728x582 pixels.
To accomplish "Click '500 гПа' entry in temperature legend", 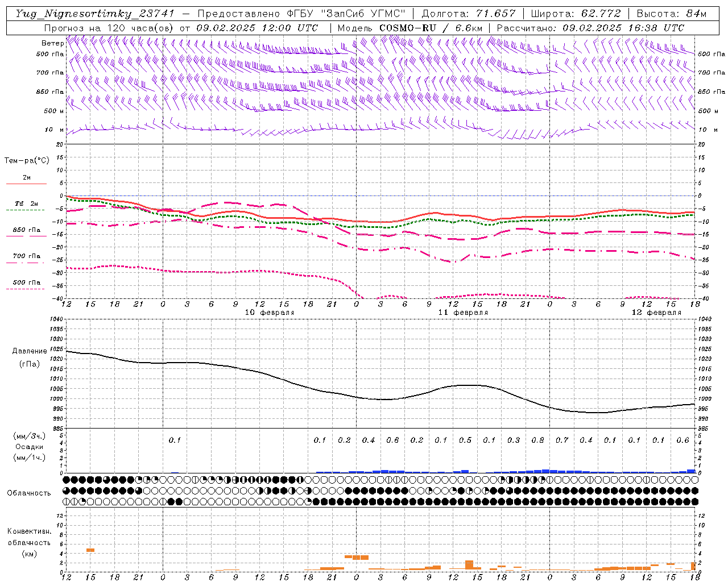I will pyautogui.click(x=27, y=282).
